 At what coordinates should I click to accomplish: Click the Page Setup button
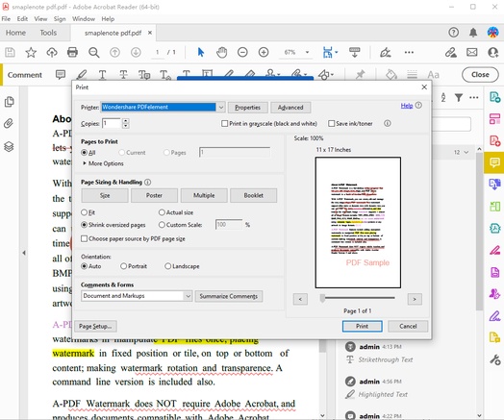95,326
